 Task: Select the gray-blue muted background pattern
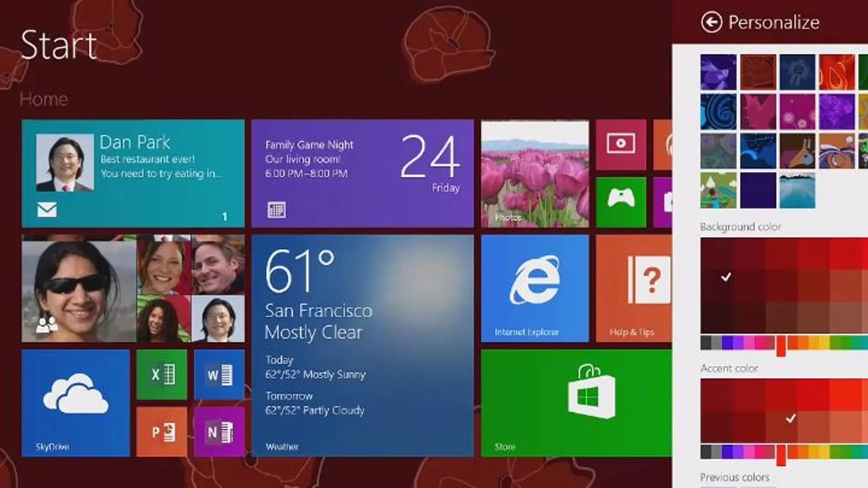[x=718, y=151]
